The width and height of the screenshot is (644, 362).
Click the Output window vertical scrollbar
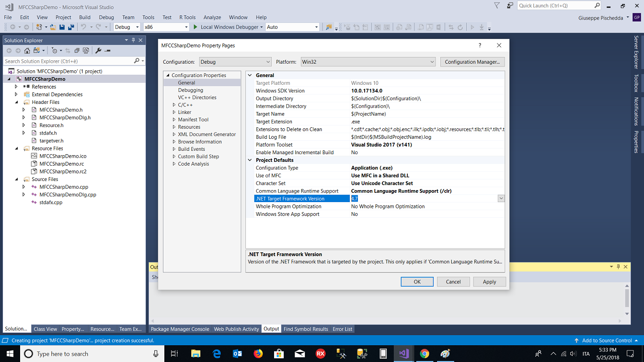point(627,300)
